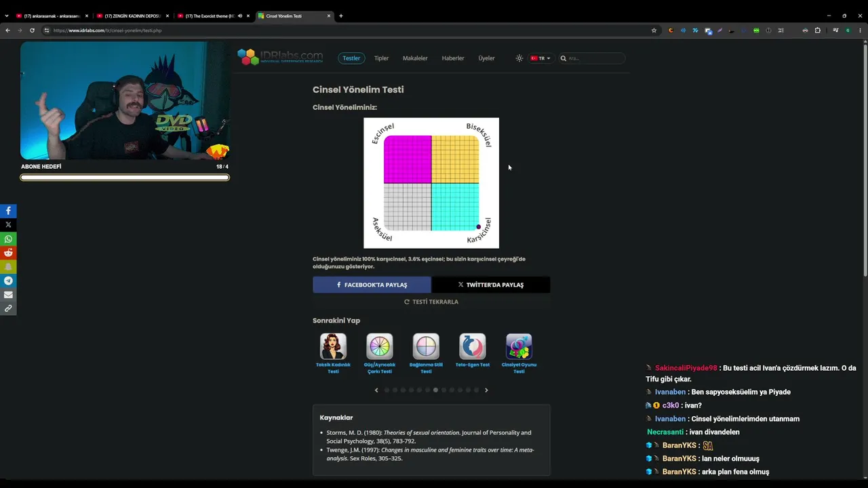868x488 pixels.
Task: Open the Güç/Ayrıcalık Çarkı Testi icon
Action: [380, 346]
